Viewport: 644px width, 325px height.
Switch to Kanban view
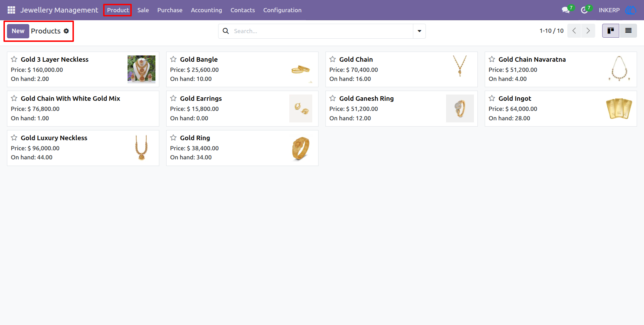611,31
